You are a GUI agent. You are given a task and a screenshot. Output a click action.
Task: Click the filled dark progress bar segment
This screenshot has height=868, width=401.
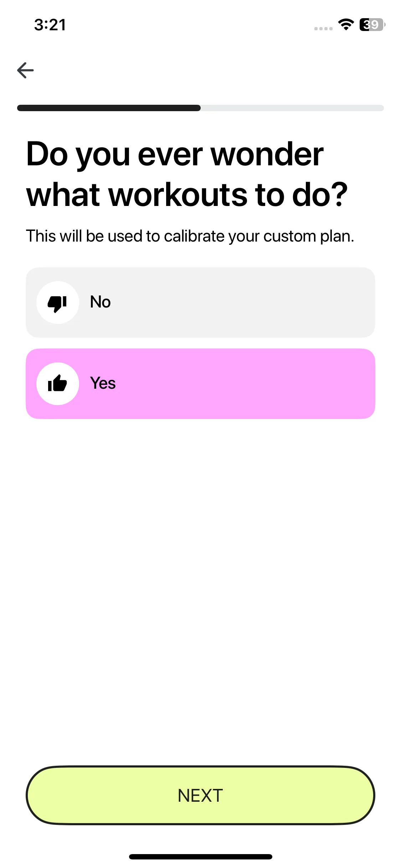click(x=109, y=108)
